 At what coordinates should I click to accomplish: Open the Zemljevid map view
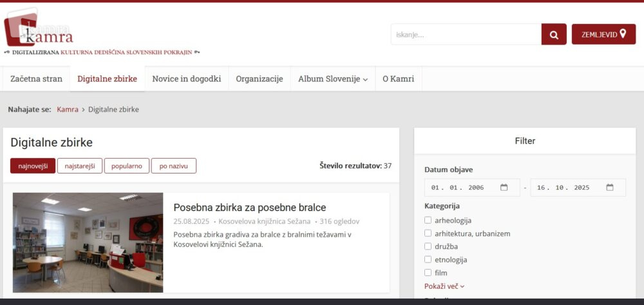pyautogui.click(x=603, y=34)
